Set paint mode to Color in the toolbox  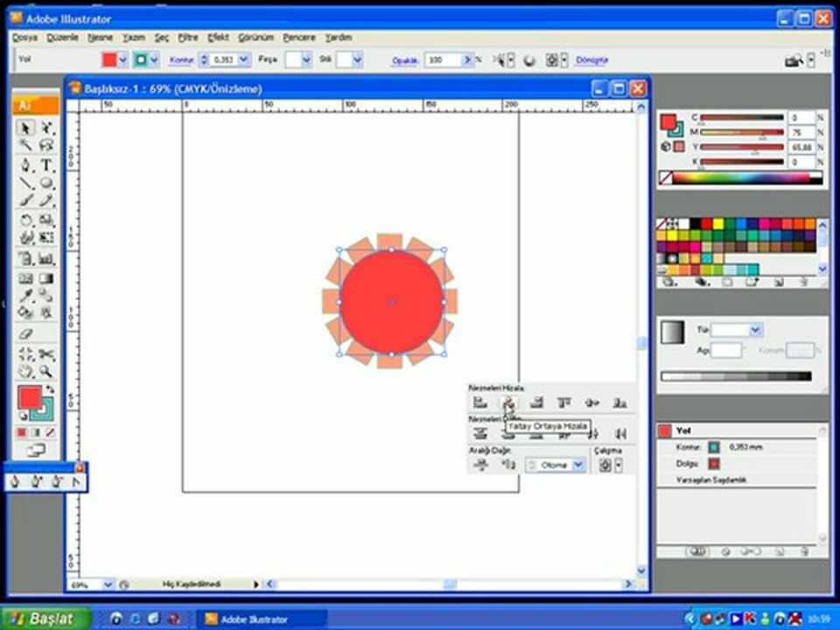[21, 432]
